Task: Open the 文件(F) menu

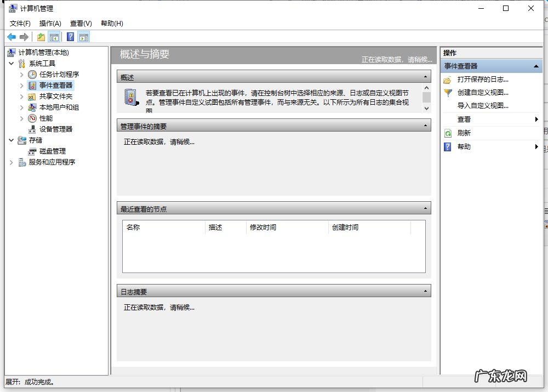Action: point(20,24)
